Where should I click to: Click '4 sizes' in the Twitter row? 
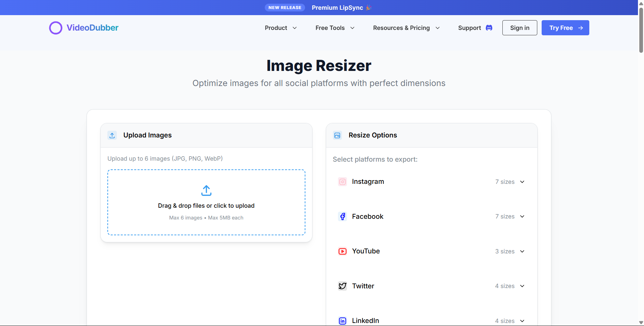point(505,286)
